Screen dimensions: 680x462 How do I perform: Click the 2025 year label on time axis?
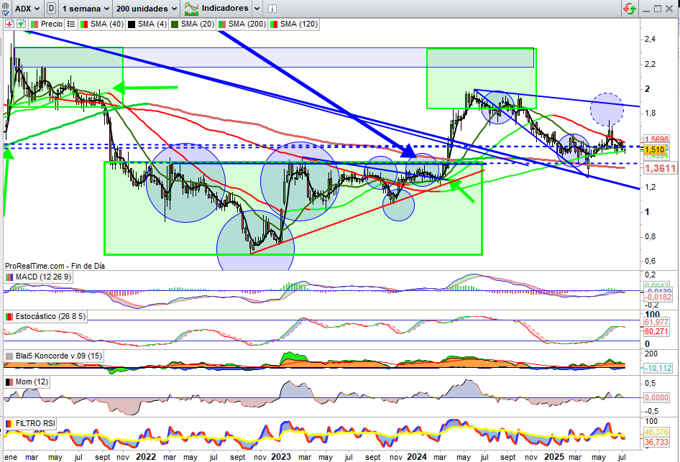click(x=554, y=457)
